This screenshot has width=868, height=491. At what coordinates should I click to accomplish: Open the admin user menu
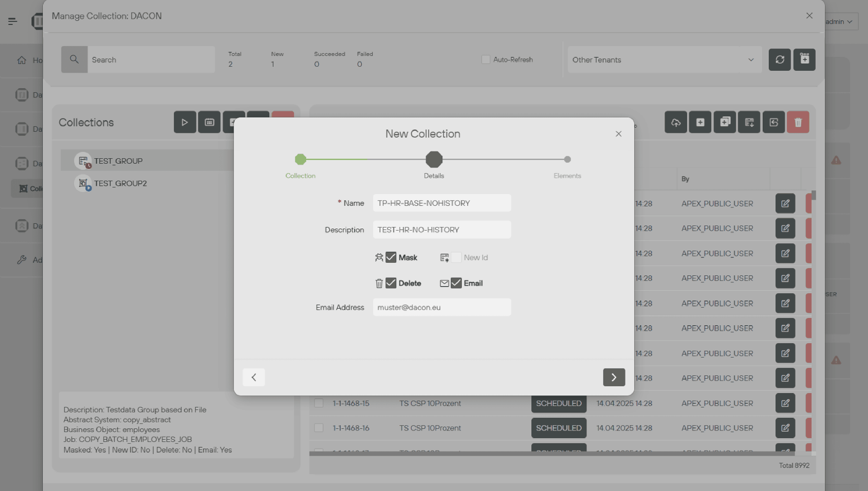pyautogui.click(x=839, y=22)
